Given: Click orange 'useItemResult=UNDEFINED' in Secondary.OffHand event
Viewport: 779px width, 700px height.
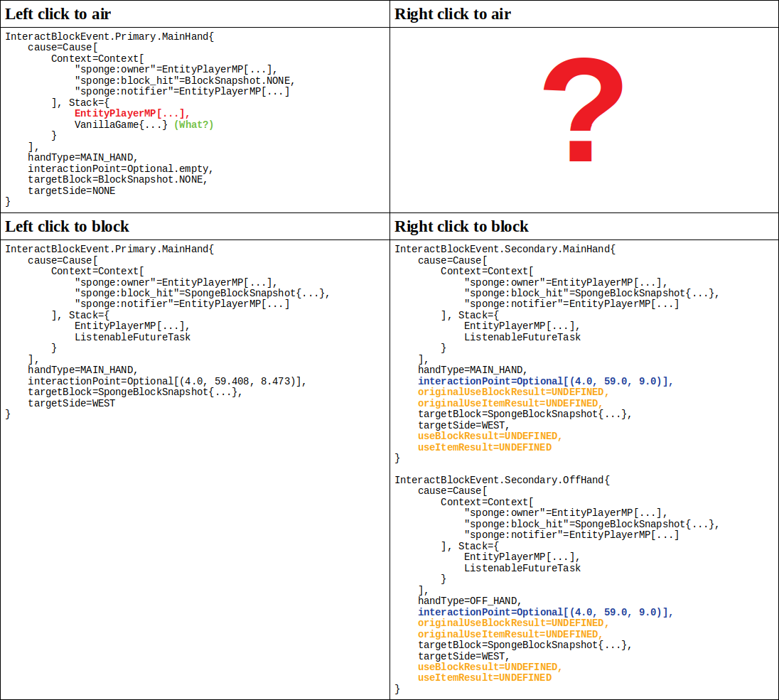Looking at the screenshot, I should 485,678.
